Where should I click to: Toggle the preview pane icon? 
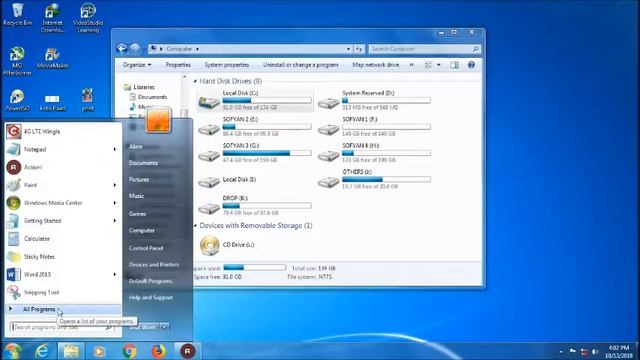(x=454, y=65)
